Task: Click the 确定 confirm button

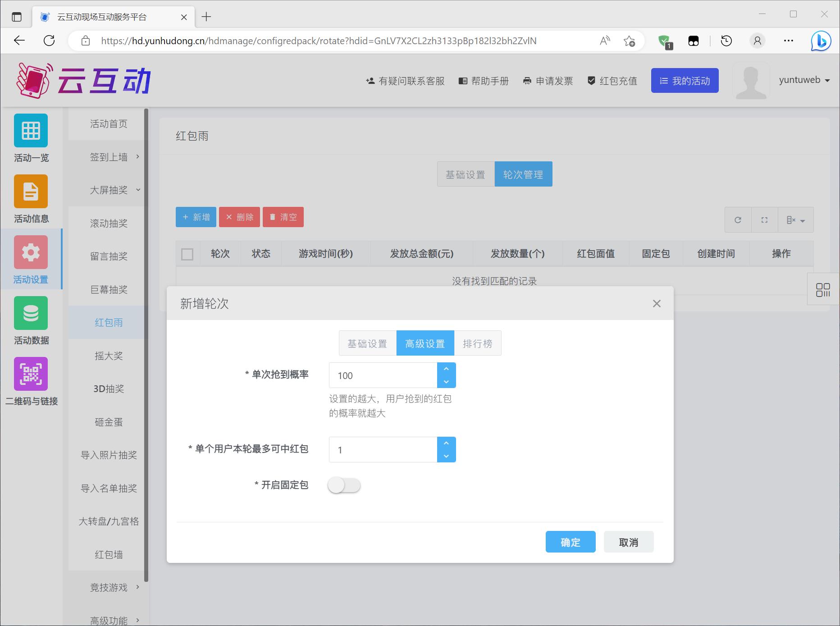Action: tap(570, 542)
